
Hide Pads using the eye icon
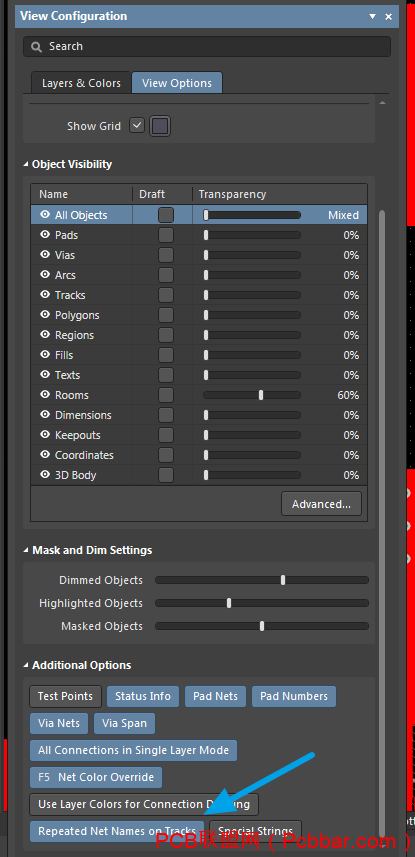pos(45,235)
